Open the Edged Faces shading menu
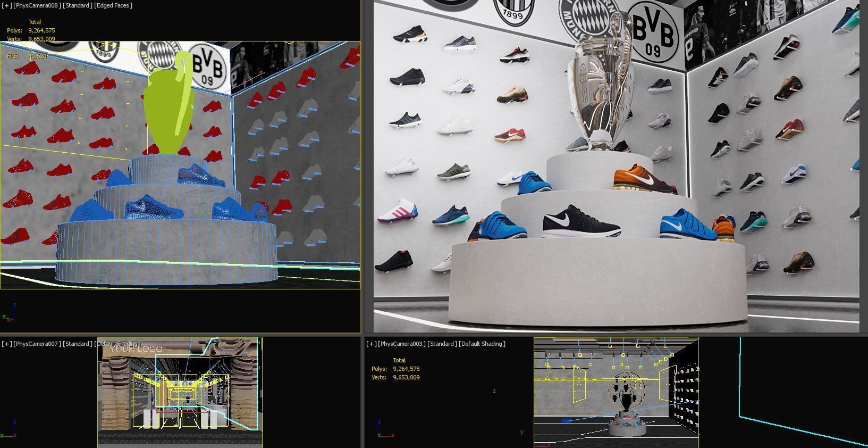This screenshot has height=448, width=868. coord(114,5)
